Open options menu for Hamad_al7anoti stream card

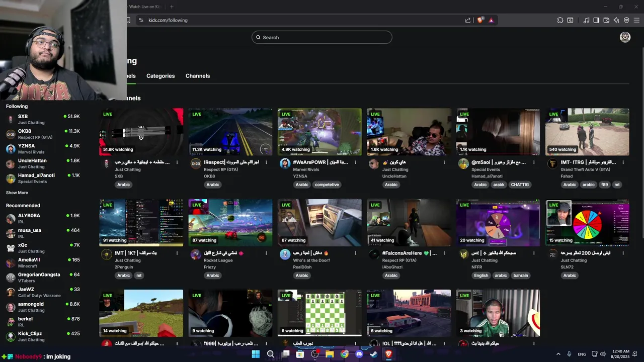click(534, 162)
